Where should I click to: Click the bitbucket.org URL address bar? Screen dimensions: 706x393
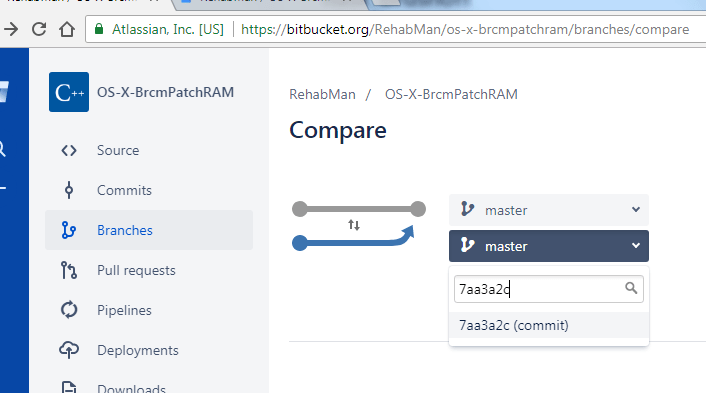465,29
